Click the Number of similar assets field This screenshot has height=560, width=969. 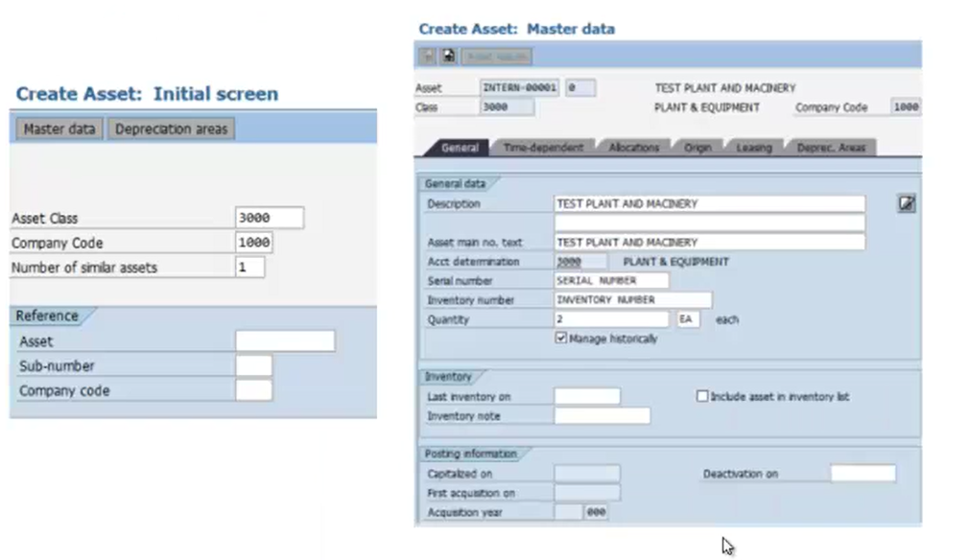[x=249, y=267]
